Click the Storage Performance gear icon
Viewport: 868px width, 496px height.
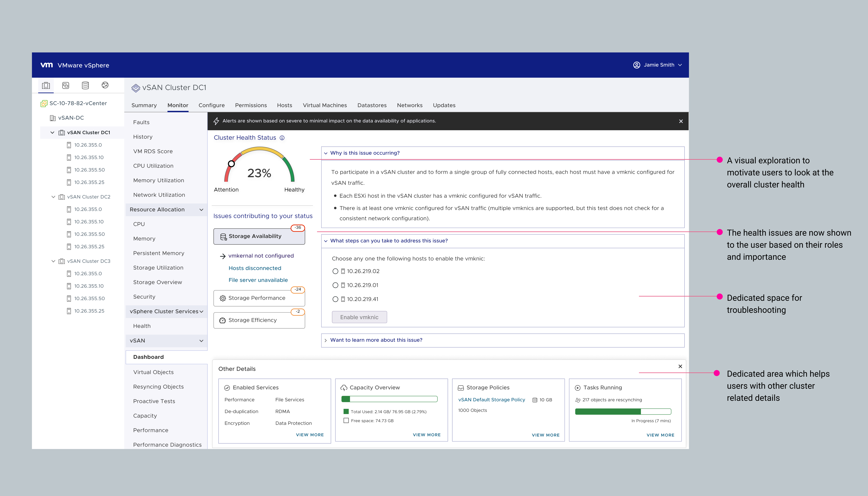[x=223, y=298]
